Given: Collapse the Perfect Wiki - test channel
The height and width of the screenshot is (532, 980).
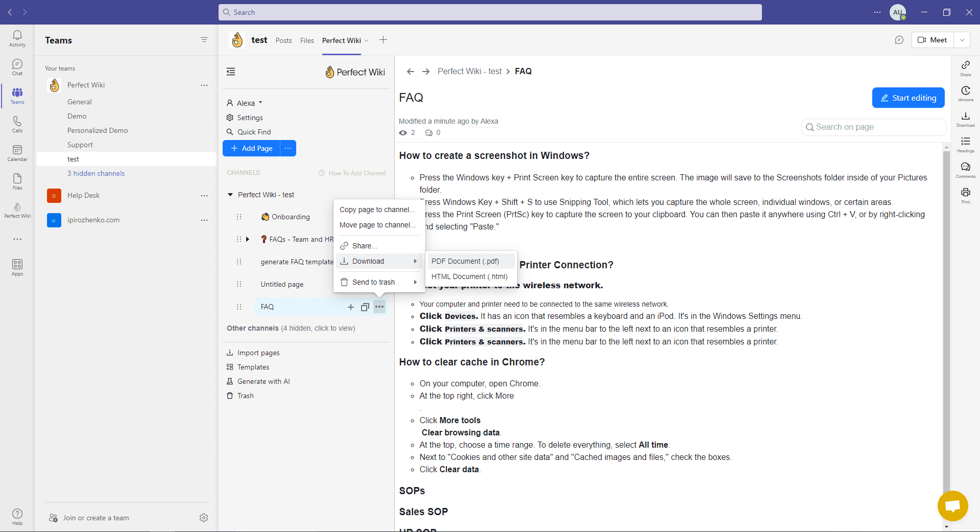Looking at the screenshot, I should pyautogui.click(x=230, y=194).
